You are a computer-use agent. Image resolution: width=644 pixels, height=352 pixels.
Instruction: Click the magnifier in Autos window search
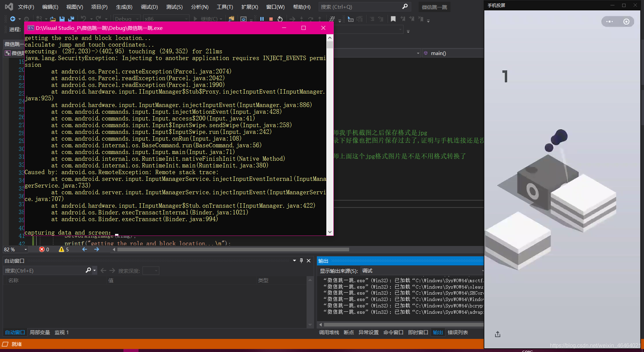pos(88,270)
